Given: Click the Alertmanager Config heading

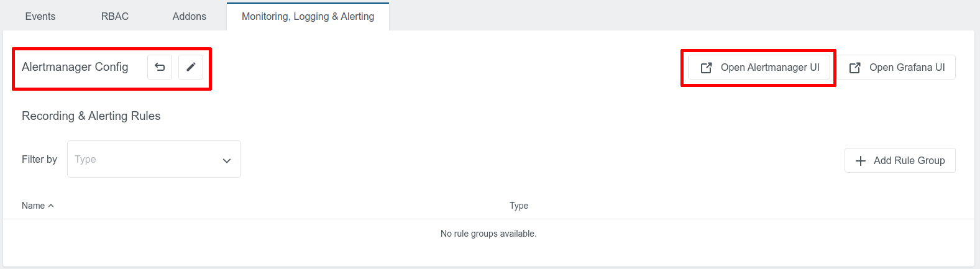Looking at the screenshot, I should point(75,67).
